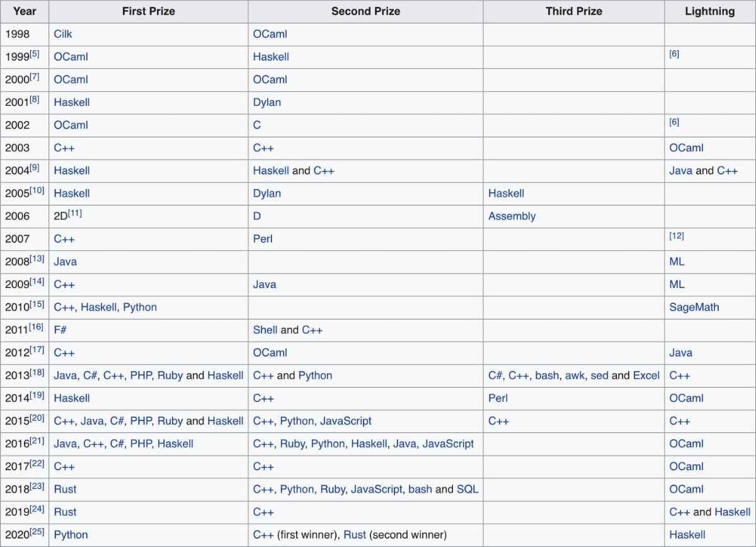Click the Excel link in 2013 row
This screenshot has width=756, height=547.
tap(646, 376)
